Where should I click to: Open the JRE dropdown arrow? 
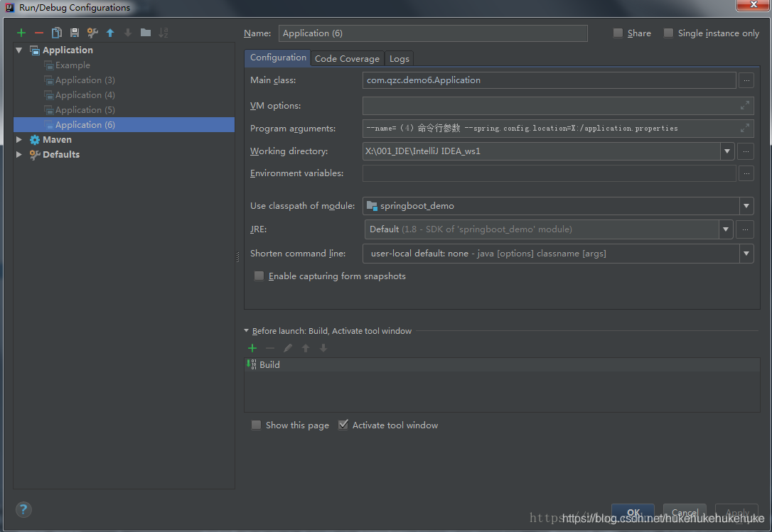[726, 229]
